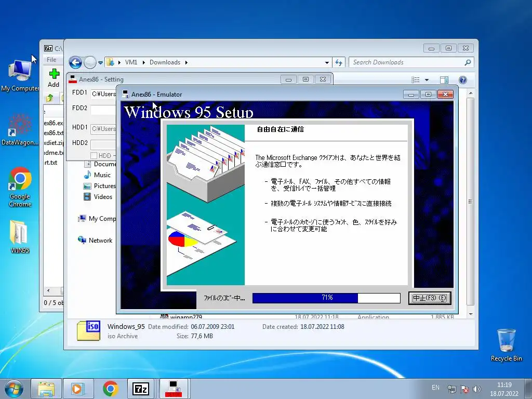Click the FDD1 path field
This screenshot has width=532, height=399.
pos(103,94)
